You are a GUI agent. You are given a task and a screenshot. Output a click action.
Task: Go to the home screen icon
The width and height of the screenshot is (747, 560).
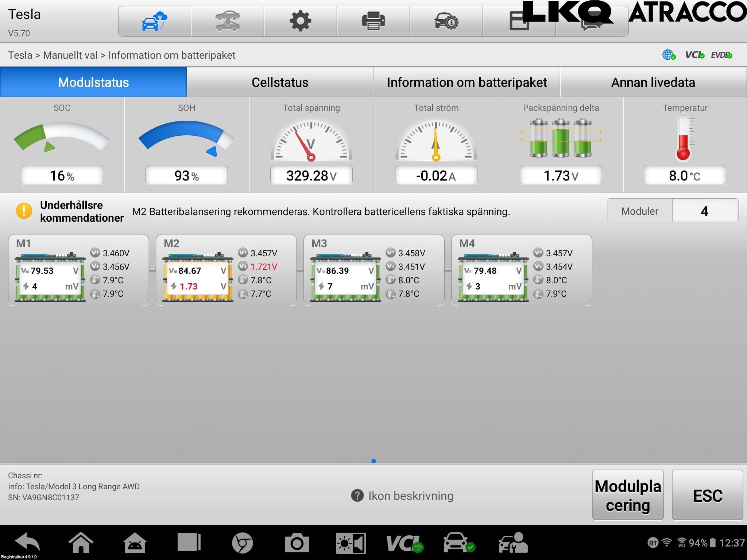81,542
